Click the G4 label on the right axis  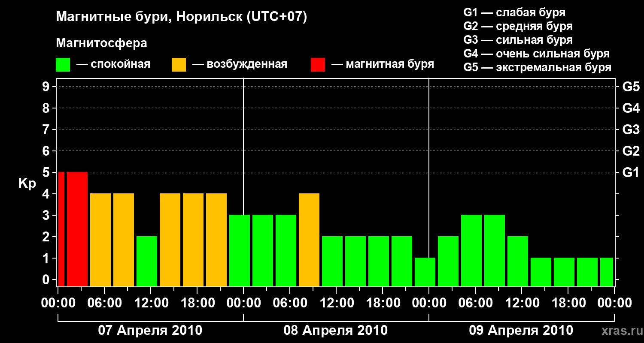(631, 108)
